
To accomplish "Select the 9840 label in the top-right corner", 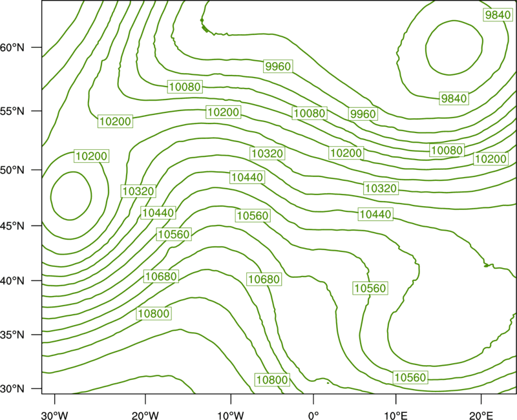I will pyautogui.click(x=498, y=15).
